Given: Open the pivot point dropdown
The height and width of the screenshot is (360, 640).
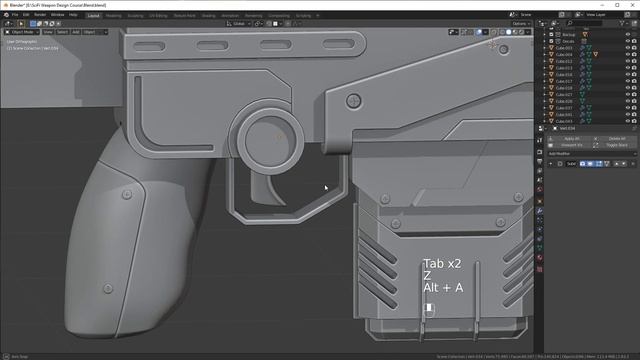Looking at the screenshot, I should pos(258,24).
